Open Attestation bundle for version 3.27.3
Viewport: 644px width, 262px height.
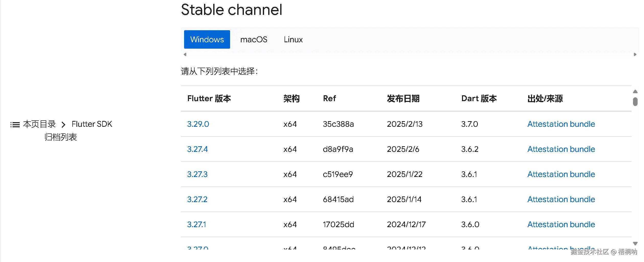pos(561,174)
